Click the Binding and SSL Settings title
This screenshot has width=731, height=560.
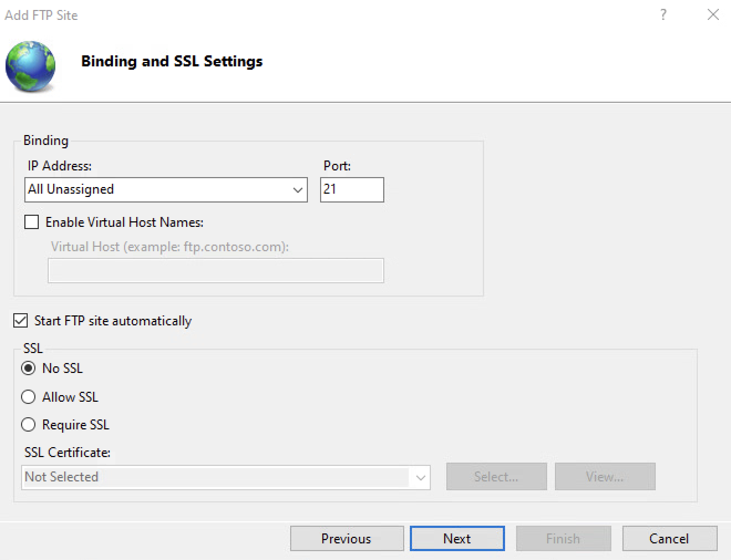coord(172,61)
